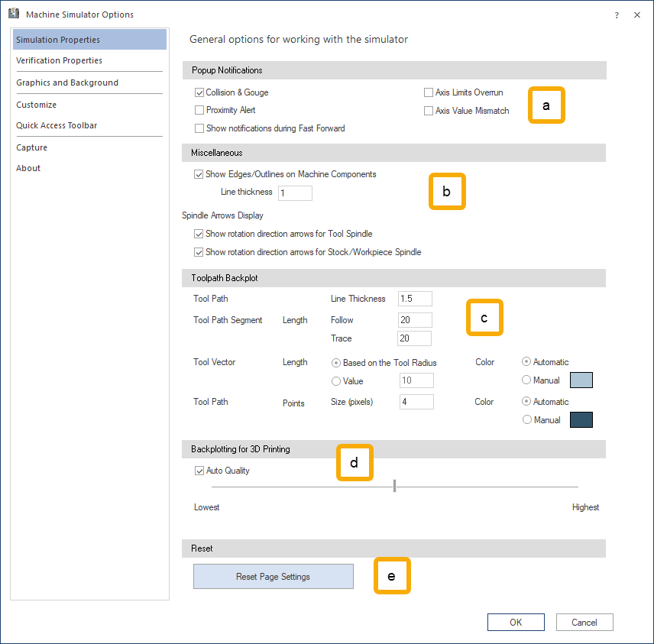Toggle Axis Value Mismatch checkbox
654x644 pixels.
429,111
